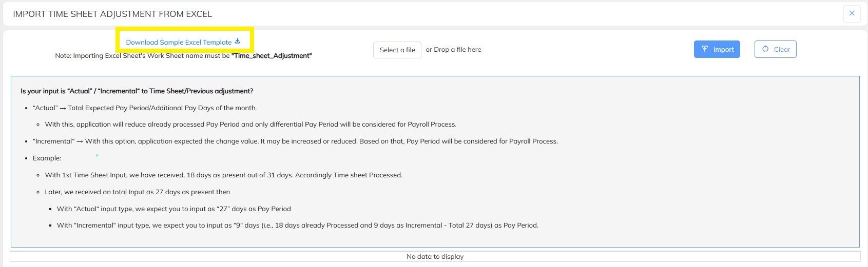Click the line explaining "9" days as Incremental
This screenshot has width=868, height=267.
click(x=297, y=225)
